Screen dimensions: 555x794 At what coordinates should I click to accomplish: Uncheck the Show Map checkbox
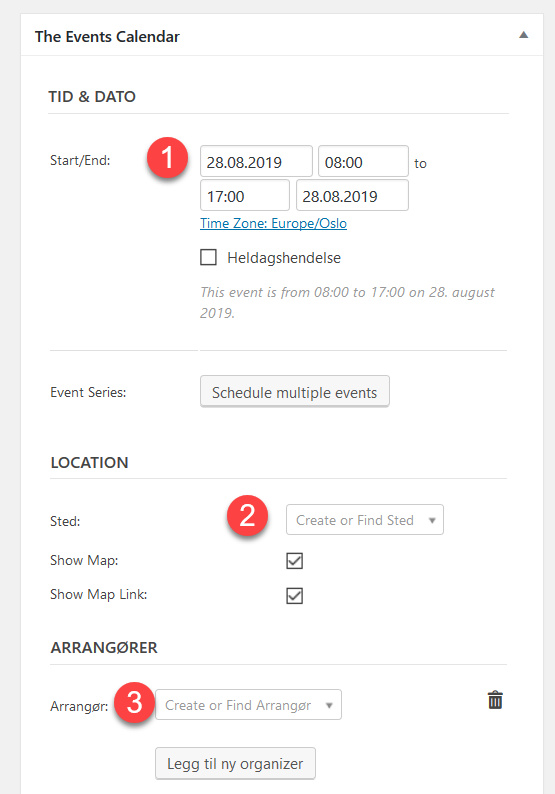coord(295,561)
